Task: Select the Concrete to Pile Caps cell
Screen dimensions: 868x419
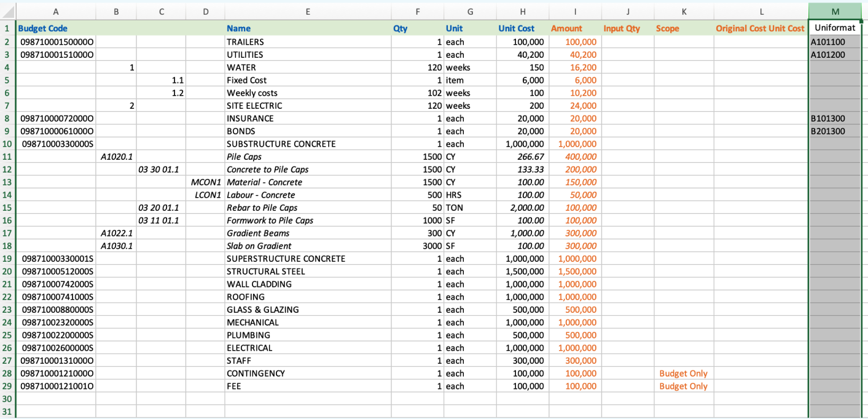Action: pyautogui.click(x=308, y=170)
